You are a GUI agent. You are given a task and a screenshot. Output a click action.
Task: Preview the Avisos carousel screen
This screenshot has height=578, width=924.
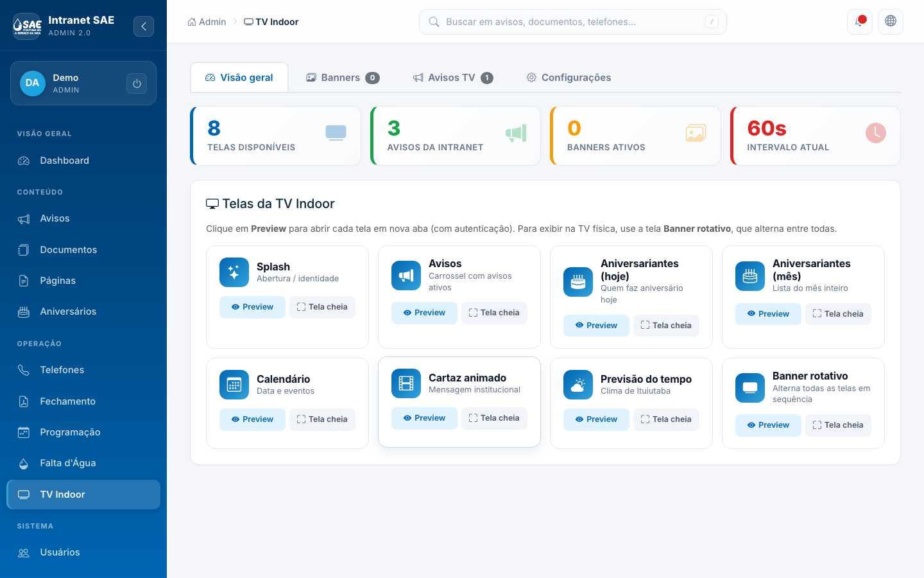(424, 313)
